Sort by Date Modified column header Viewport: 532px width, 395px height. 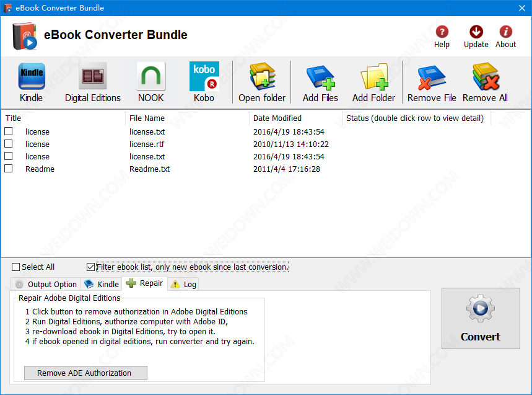[x=296, y=118]
